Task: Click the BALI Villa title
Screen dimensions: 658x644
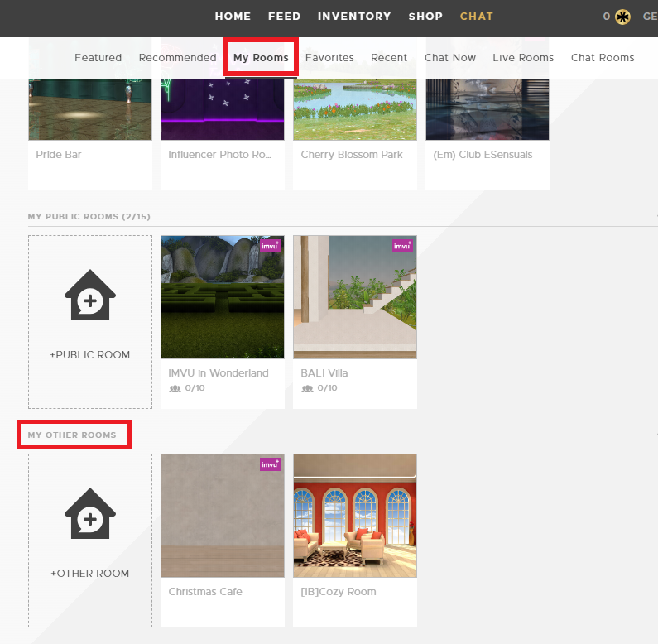Action: [x=324, y=372]
